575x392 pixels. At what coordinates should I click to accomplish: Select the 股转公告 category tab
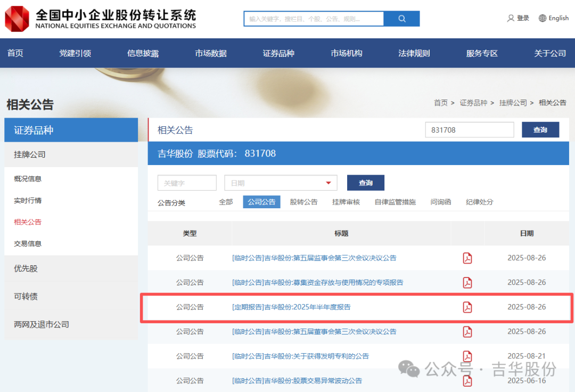(303, 202)
